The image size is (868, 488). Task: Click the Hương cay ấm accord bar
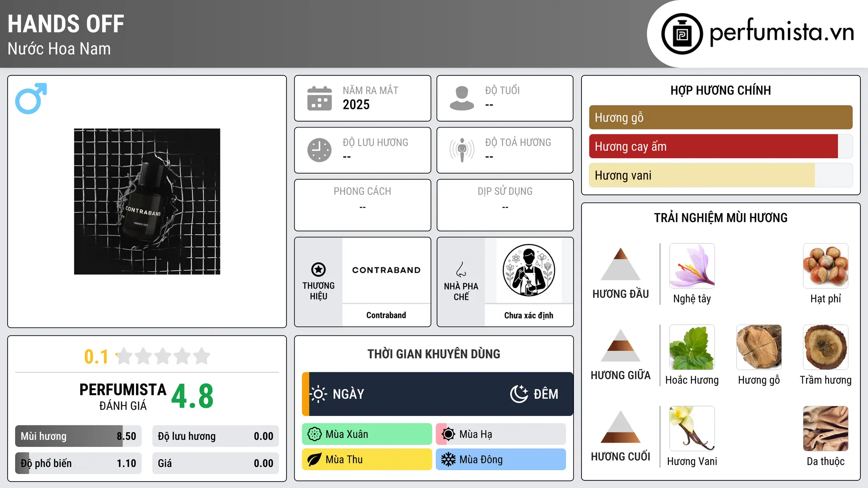coord(721,147)
